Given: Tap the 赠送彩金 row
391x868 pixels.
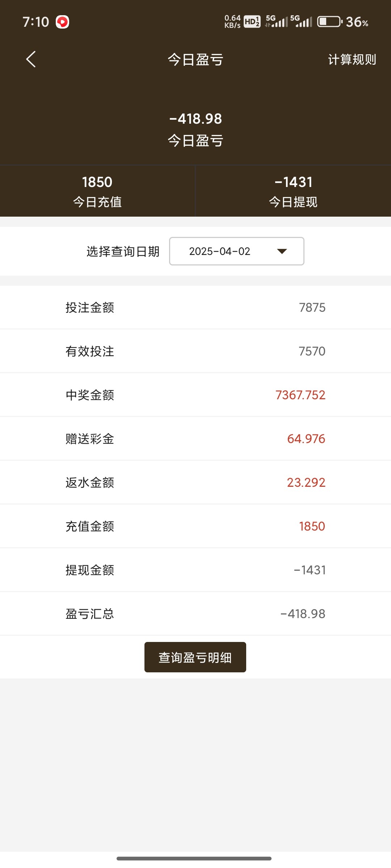Looking at the screenshot, I should pyautogui.click(x=195, y=439).
